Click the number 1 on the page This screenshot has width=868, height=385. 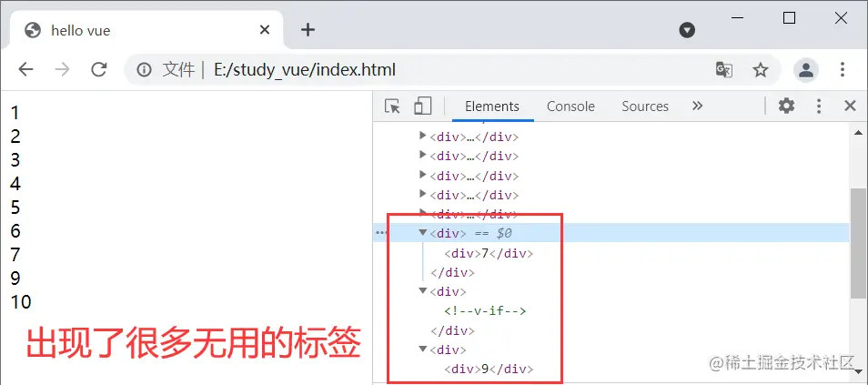tap(15, 113)
